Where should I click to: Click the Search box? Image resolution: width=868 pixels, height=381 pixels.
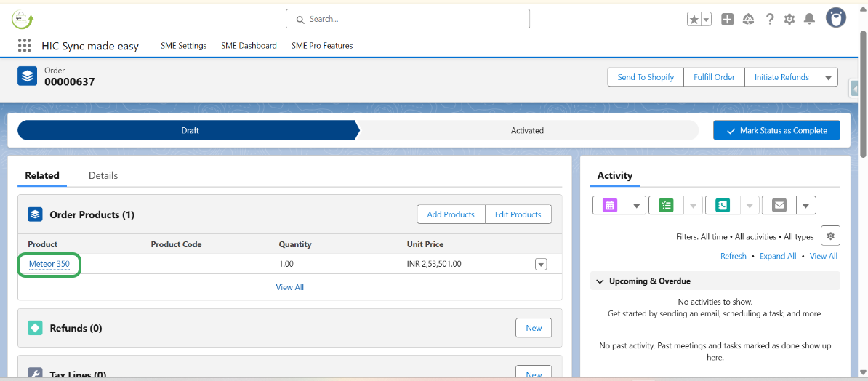coord(407,19)
